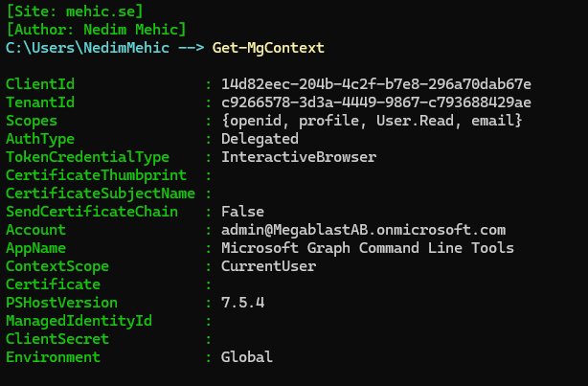Click the ManagedIdentityId property label
The width and height of the screenshot is (588, 386).
click(79, 321)
